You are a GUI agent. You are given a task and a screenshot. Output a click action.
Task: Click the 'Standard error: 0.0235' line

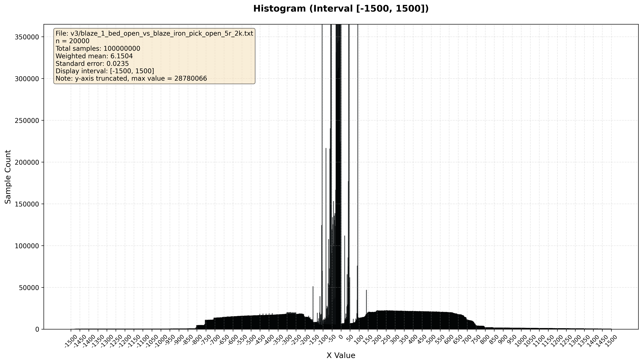(x=92, y=64)
